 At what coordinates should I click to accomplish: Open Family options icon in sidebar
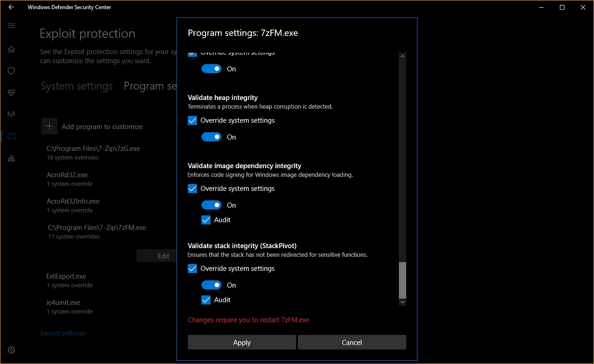(x=11, y=159)
